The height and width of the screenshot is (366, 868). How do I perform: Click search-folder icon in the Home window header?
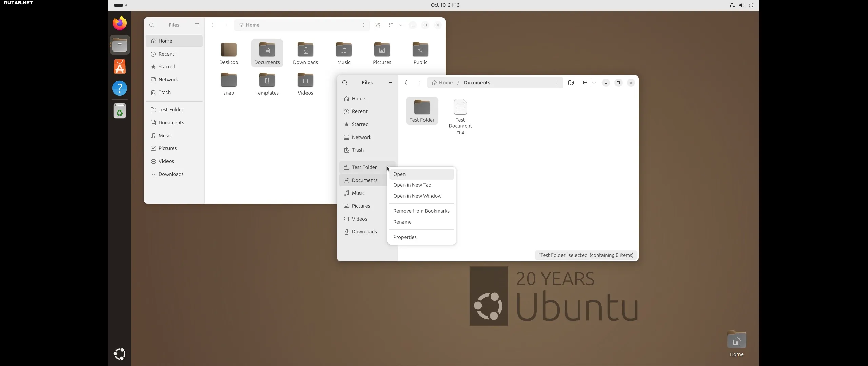[x=378, y=25]
